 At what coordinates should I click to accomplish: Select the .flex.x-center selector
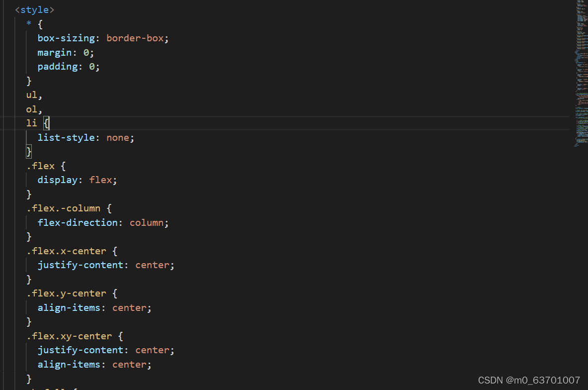pyautogui.click(x=66, y=251)
